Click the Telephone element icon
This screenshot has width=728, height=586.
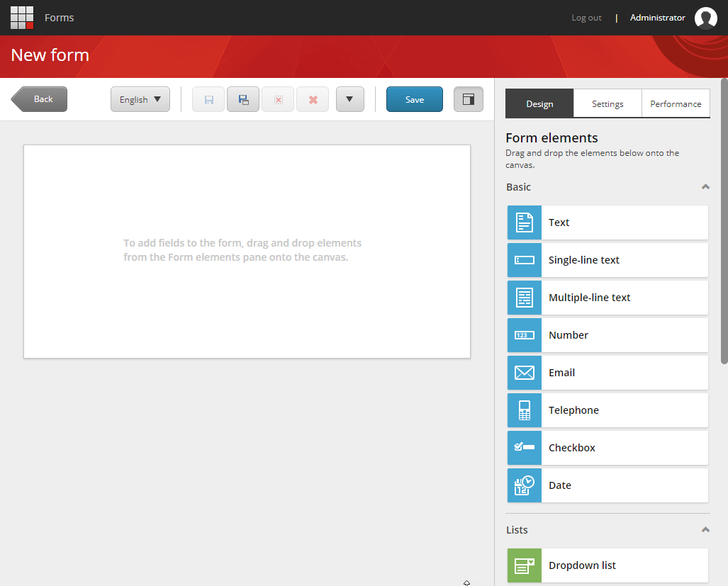tap(523, 410)
